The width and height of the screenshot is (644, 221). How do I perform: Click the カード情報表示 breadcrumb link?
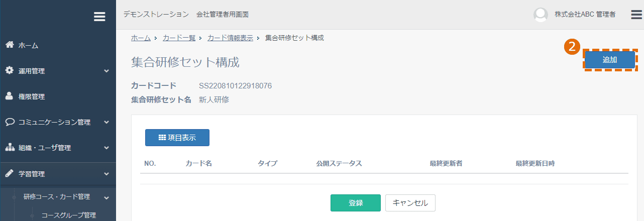tap(231, 38)
